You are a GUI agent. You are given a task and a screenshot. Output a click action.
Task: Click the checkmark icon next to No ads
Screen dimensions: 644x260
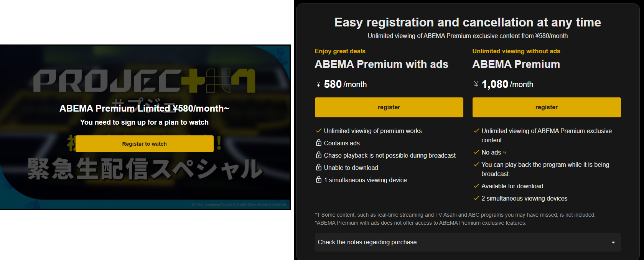[x=476, y=152]
